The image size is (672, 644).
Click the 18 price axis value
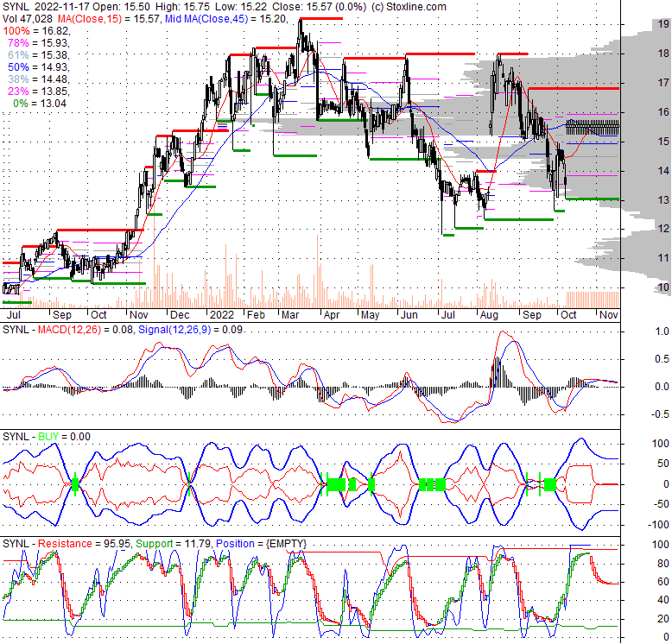664,54
